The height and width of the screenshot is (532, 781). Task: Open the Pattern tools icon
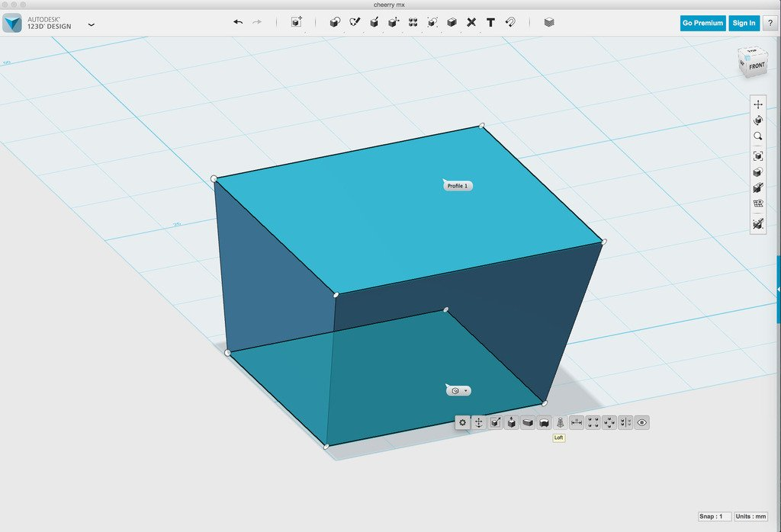pos(413,22)
